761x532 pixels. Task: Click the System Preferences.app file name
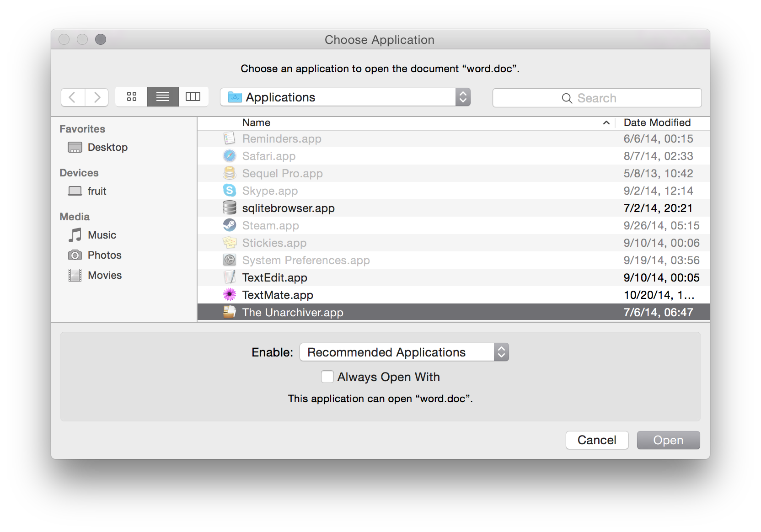pos(306,260)
